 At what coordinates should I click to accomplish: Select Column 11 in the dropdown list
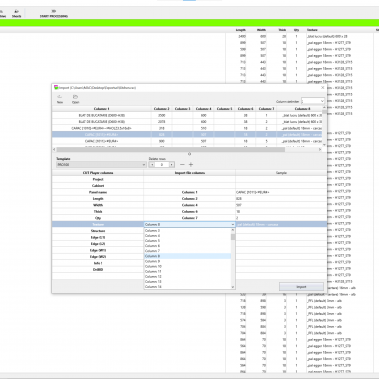tap(187, 271)
